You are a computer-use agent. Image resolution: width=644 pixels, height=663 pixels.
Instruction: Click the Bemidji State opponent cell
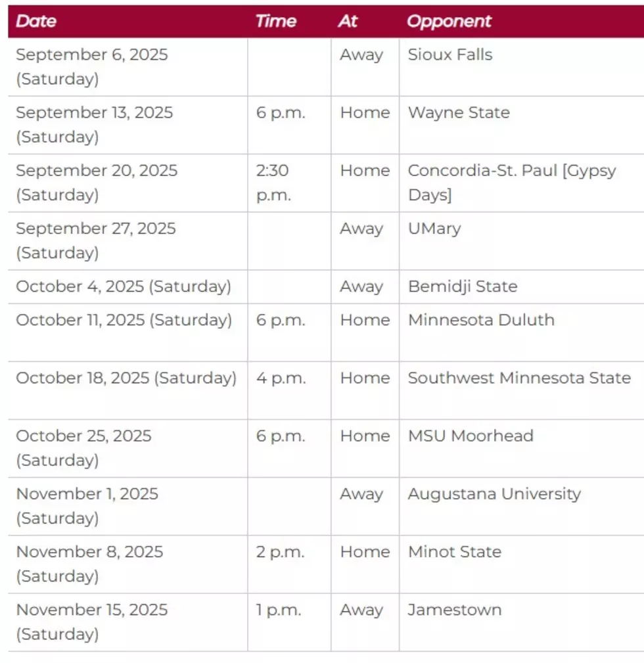521,286
